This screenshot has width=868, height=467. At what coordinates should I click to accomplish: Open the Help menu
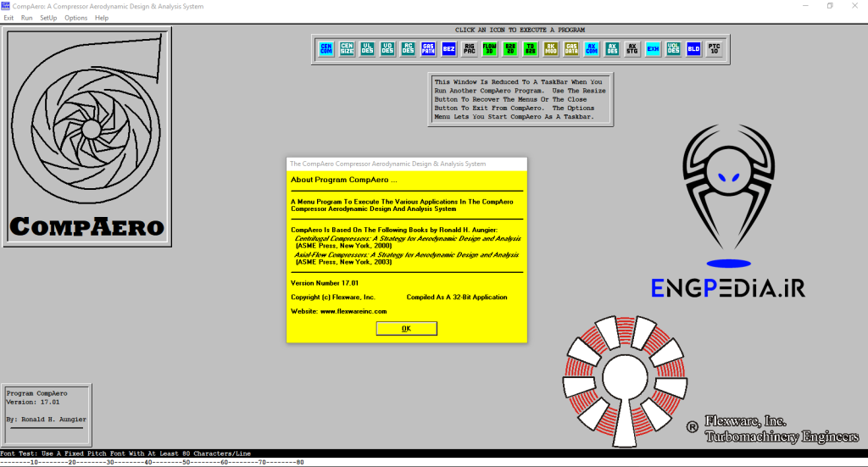point(102,18)
